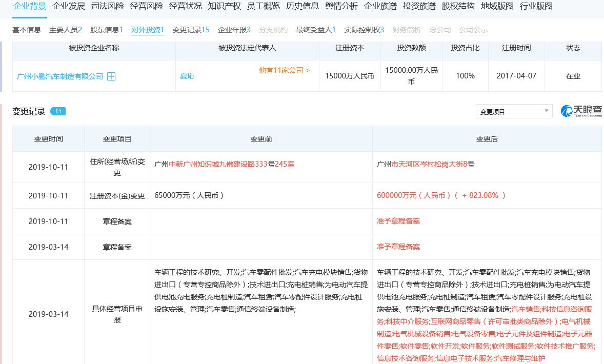The image size is (604, 364).
Task: Select the 变更前 column header
Action: coord(261,139)
